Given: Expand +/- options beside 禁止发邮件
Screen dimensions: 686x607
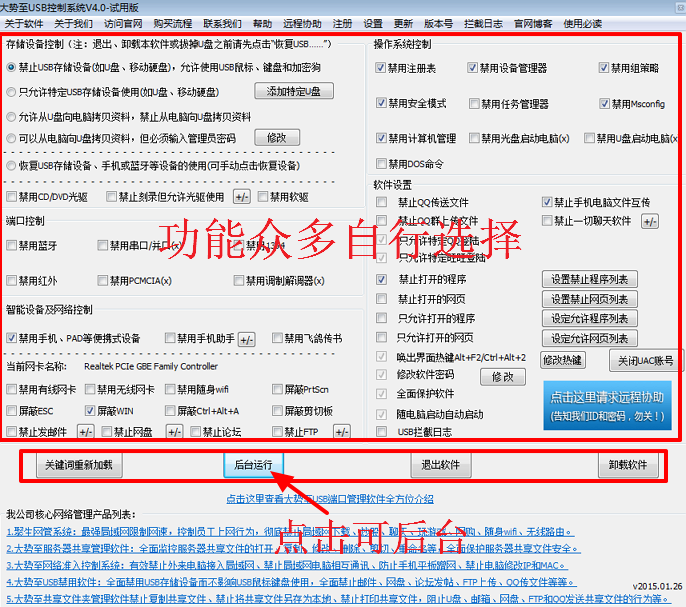Looking at the screenshot, I should point(86,432).
